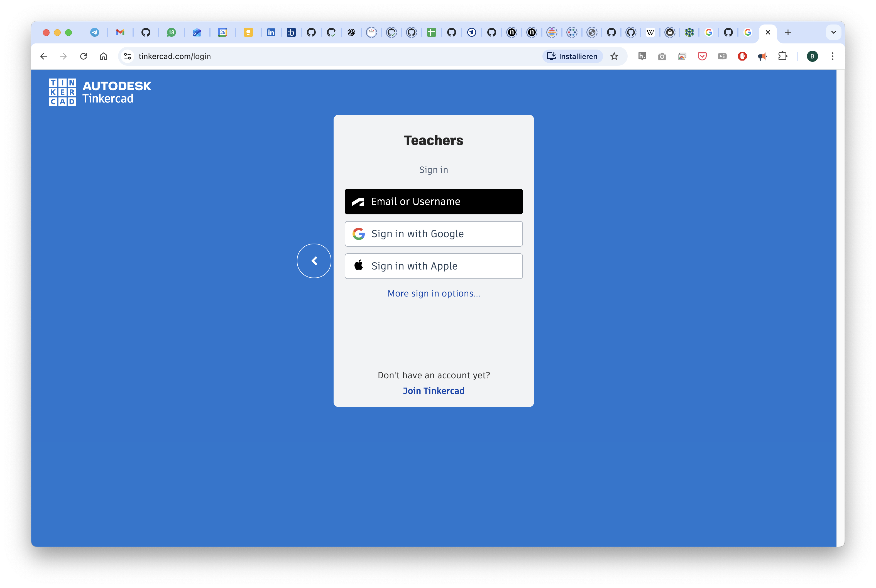Click the address bar URL field

point(300,56)
